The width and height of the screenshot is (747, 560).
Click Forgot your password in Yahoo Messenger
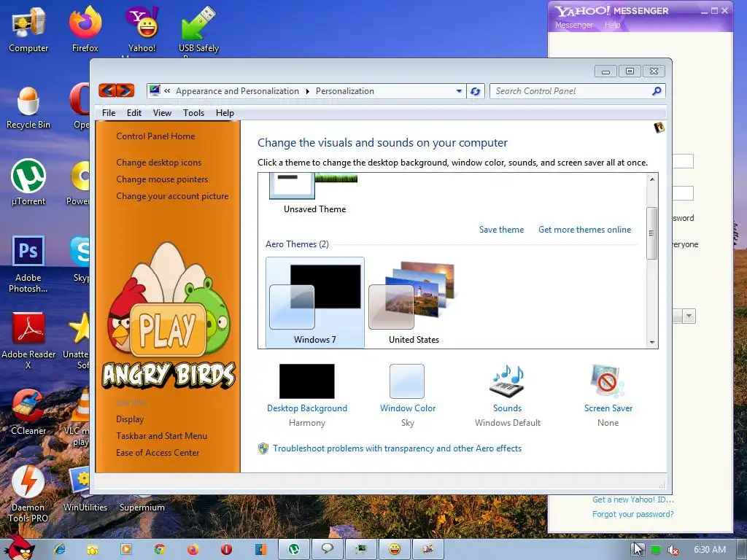632,514
